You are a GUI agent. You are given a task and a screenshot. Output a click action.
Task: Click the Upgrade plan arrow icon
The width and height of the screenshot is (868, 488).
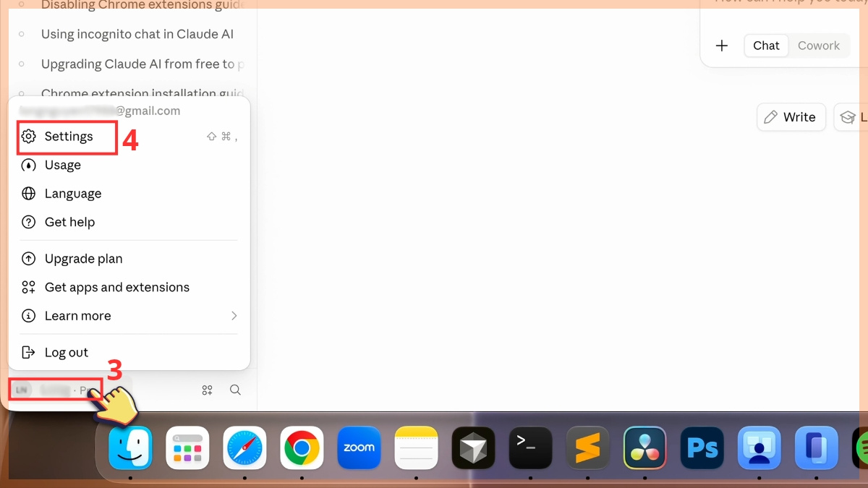click(x=28, y=259)
